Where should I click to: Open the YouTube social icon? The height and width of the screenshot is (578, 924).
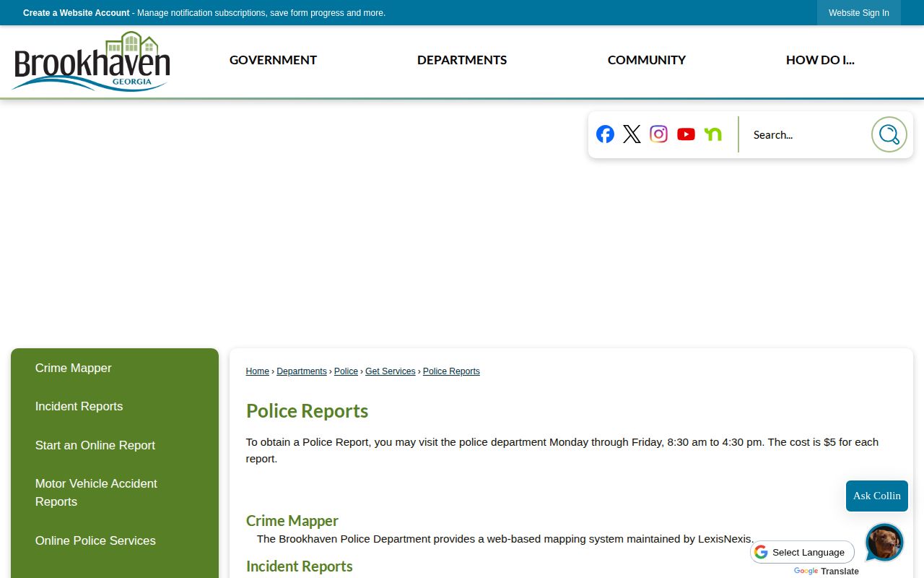(x=686, y=134)
